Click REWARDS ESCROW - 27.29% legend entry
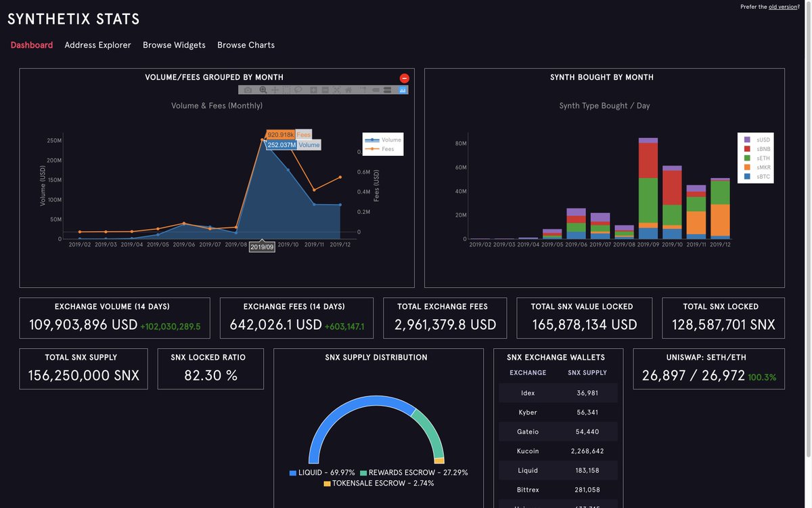812x508 pixels. tap(414, 473)
